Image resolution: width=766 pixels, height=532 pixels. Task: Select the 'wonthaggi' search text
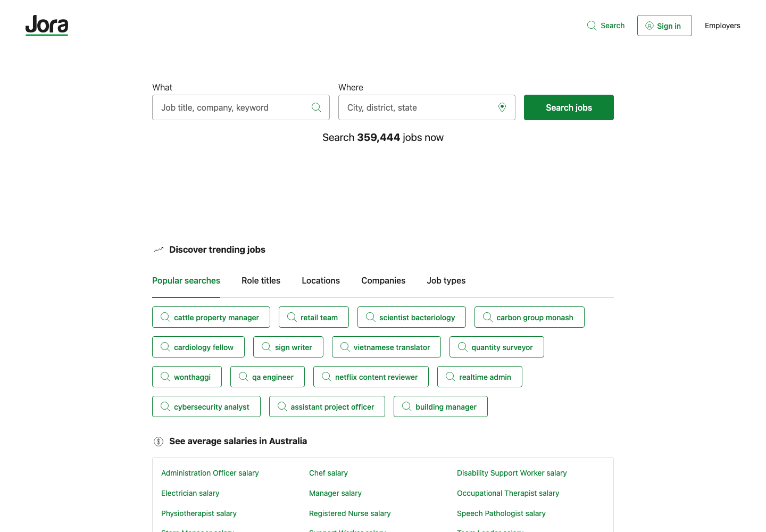pyautogui.click(x=192, y=377)
